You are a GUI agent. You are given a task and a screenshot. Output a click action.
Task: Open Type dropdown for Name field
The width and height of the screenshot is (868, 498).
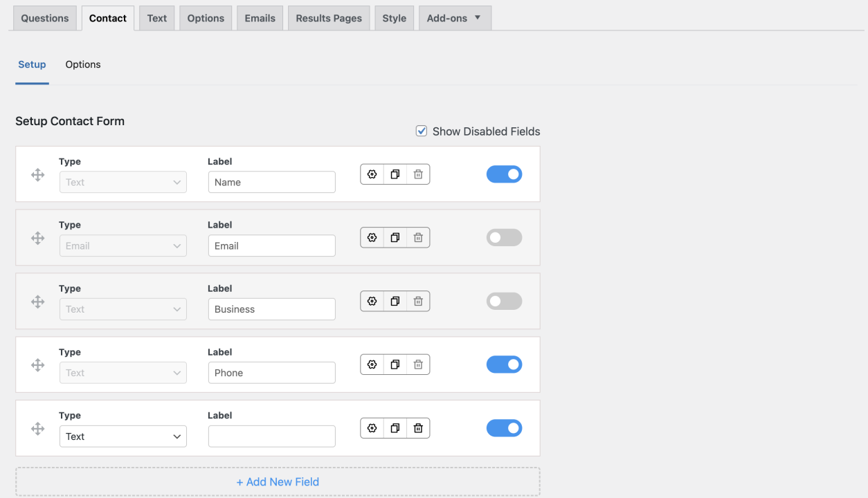click(x=123, y=183)
